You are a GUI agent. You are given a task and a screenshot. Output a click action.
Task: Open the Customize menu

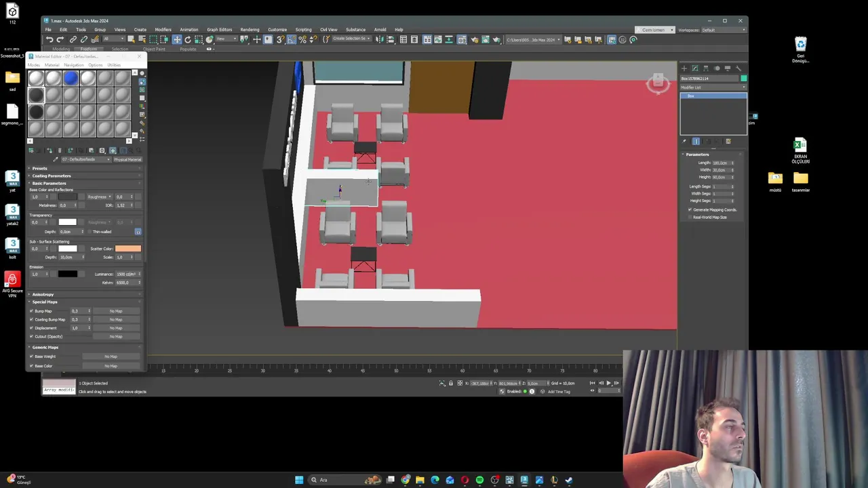point(277,29)
